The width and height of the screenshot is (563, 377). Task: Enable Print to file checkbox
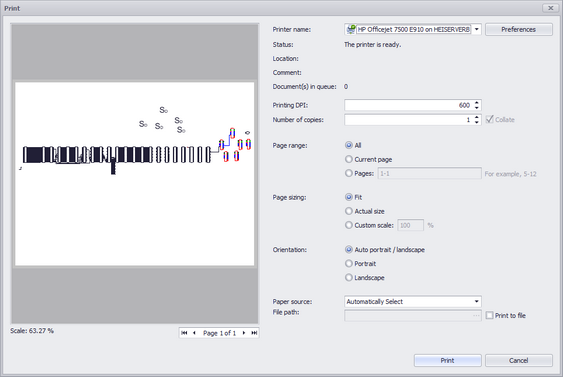coord(489,315)
